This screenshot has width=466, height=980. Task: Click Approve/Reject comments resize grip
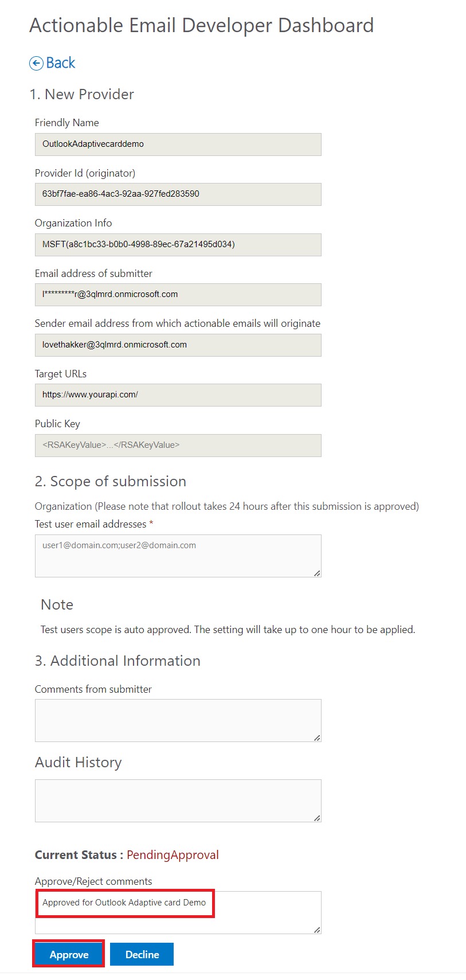317,930
